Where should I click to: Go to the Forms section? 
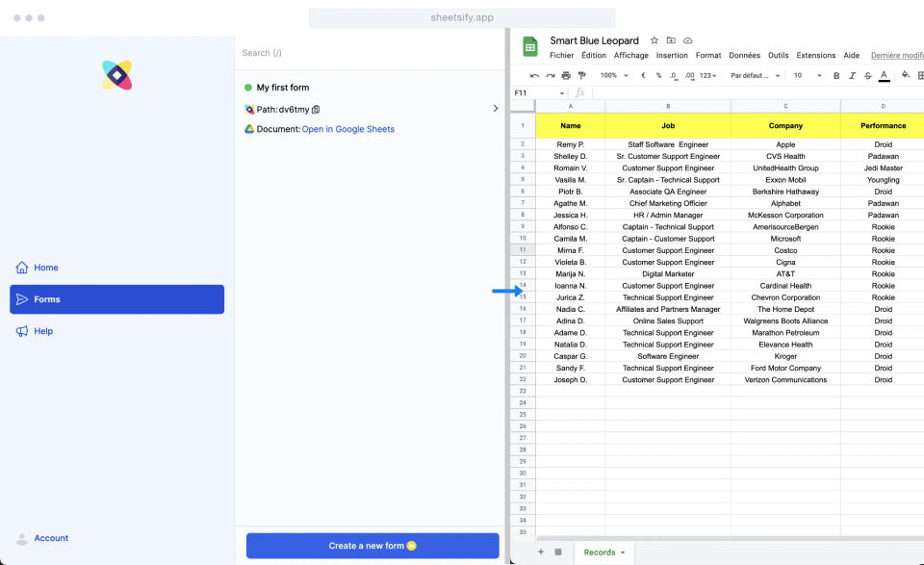pos(116,299)
